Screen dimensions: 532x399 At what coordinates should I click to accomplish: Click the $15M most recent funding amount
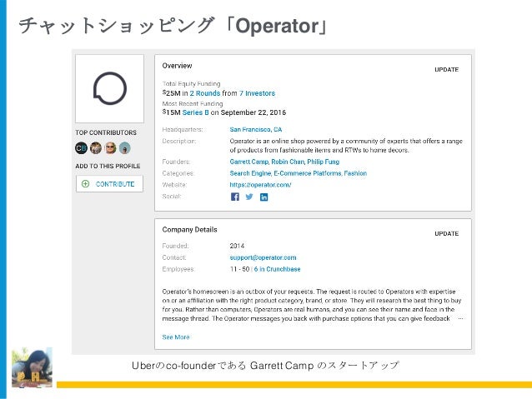click(171, 112)
